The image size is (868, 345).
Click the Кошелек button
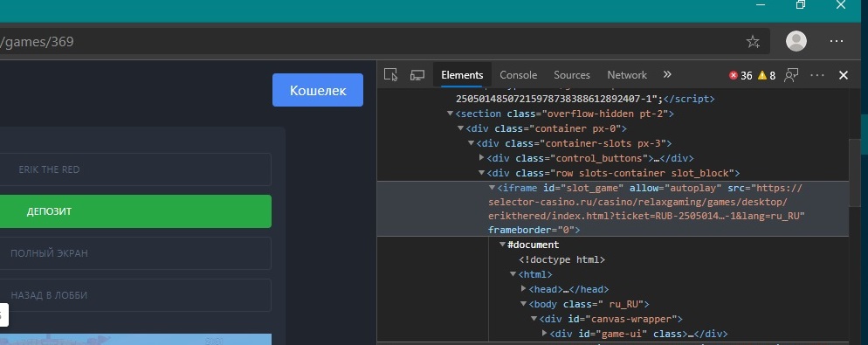pyautogui.click(x=318, y=90)
